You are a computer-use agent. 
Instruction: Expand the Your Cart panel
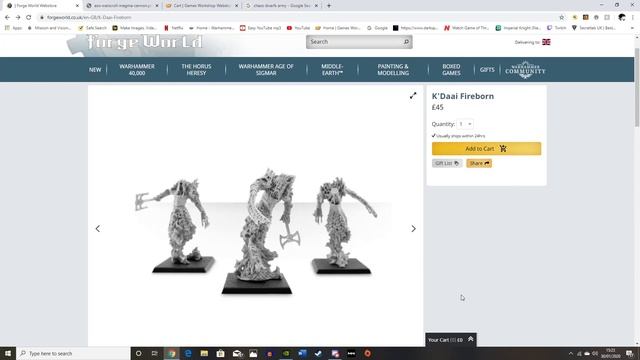tap(451, 340)
